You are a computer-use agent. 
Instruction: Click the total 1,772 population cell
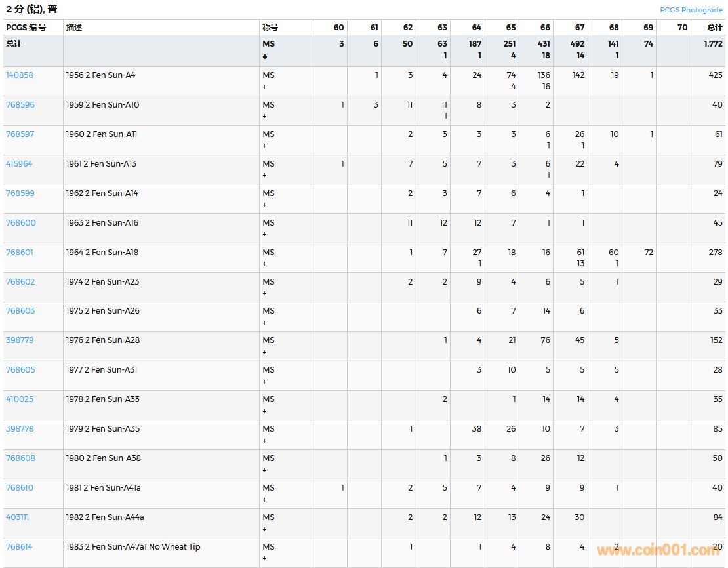[713, 44]
